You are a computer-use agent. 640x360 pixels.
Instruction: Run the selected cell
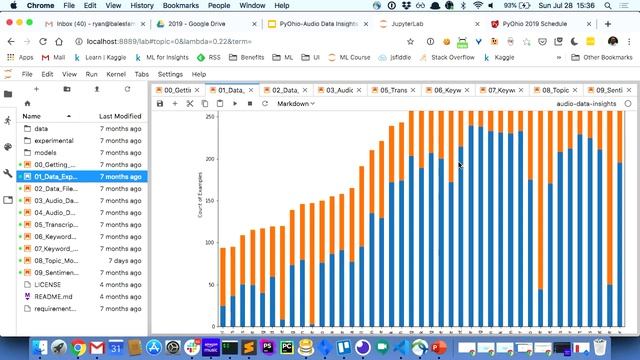[235, 104]
